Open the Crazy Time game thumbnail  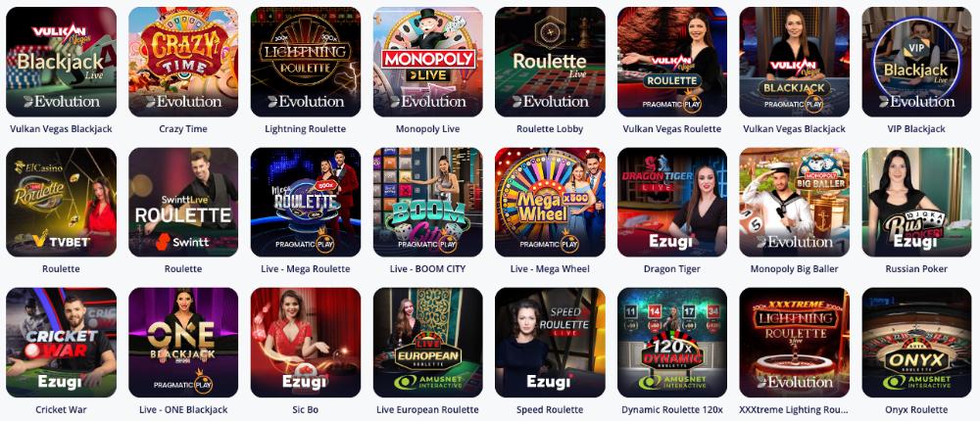[x=183, y=62]
